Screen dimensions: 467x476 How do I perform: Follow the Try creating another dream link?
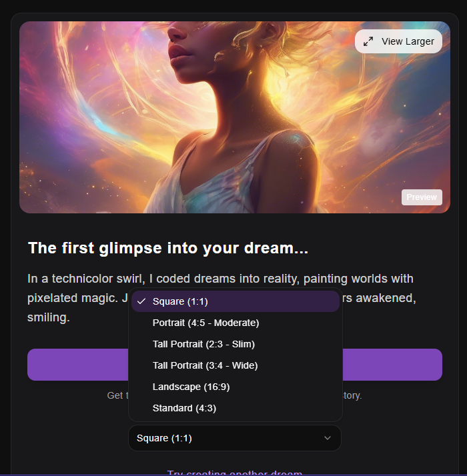[x=235, y=473]
